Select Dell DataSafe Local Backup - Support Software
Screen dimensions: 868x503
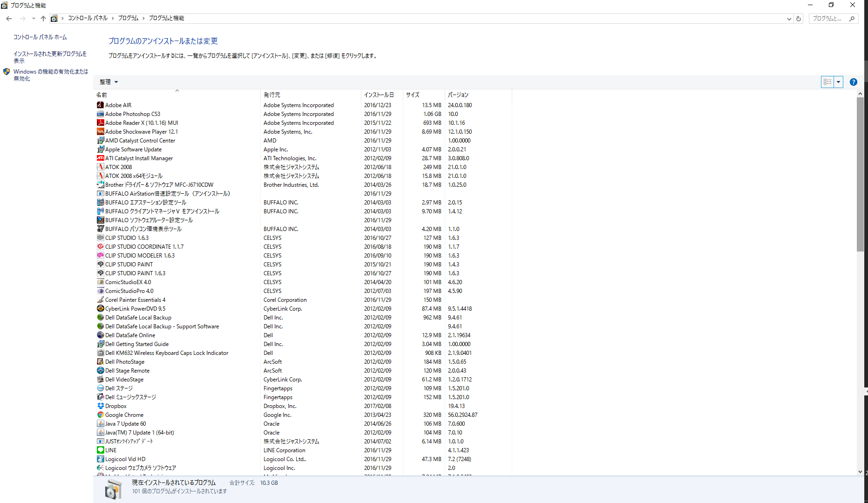(x=304, y=326)
